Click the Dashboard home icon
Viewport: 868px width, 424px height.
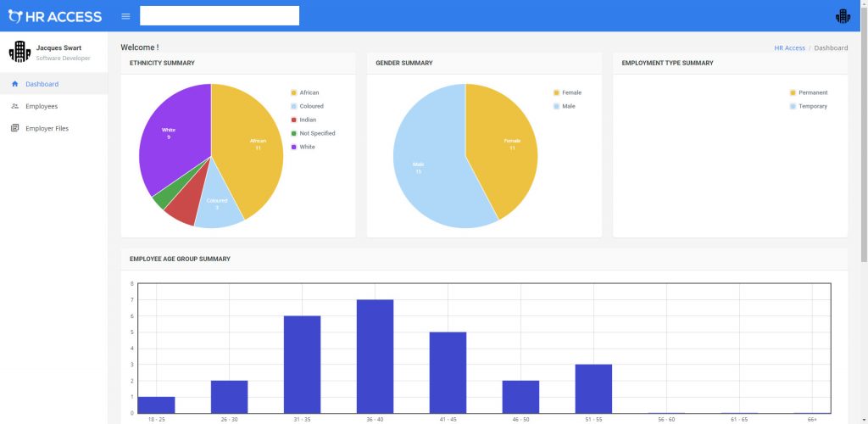[15, 84]
